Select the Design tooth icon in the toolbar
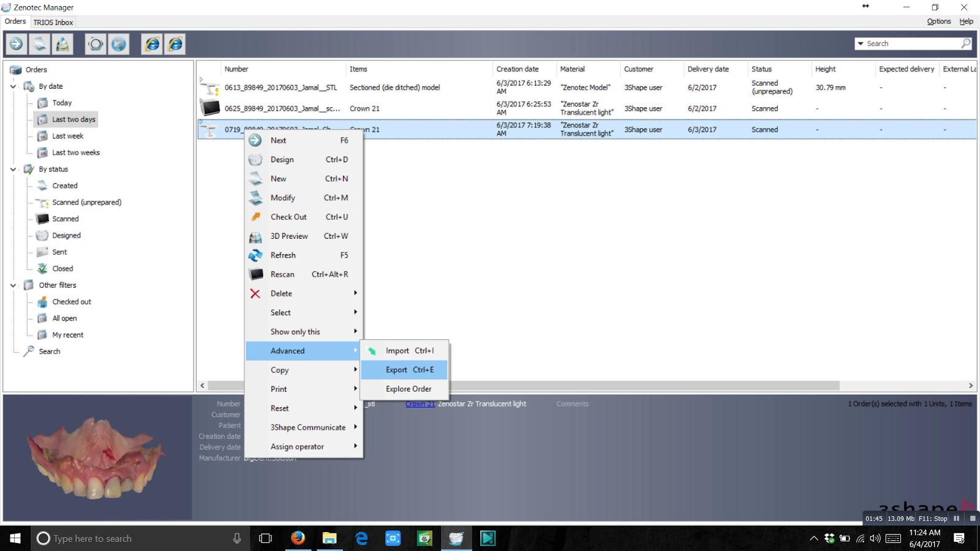The height and width of the screenshot is (551, 980). click(62, 43)
